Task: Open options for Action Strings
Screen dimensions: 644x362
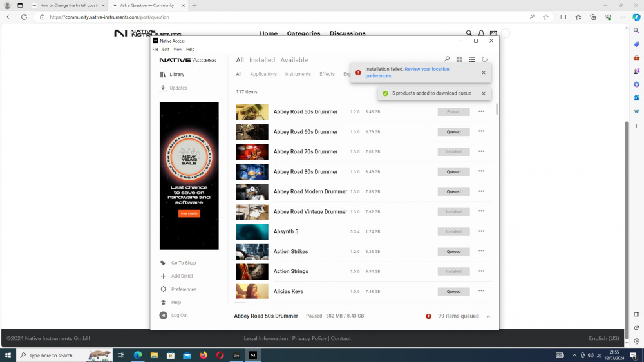Action: 481,271
